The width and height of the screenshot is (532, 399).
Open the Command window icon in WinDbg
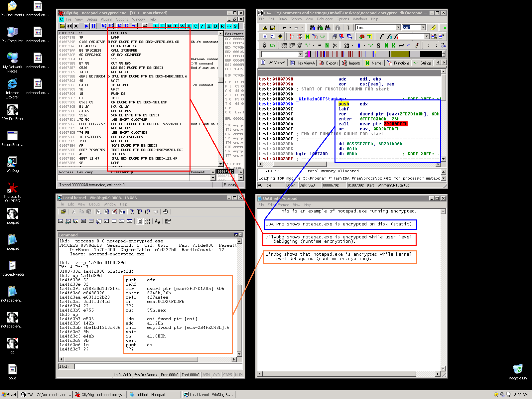click(61, 221)
